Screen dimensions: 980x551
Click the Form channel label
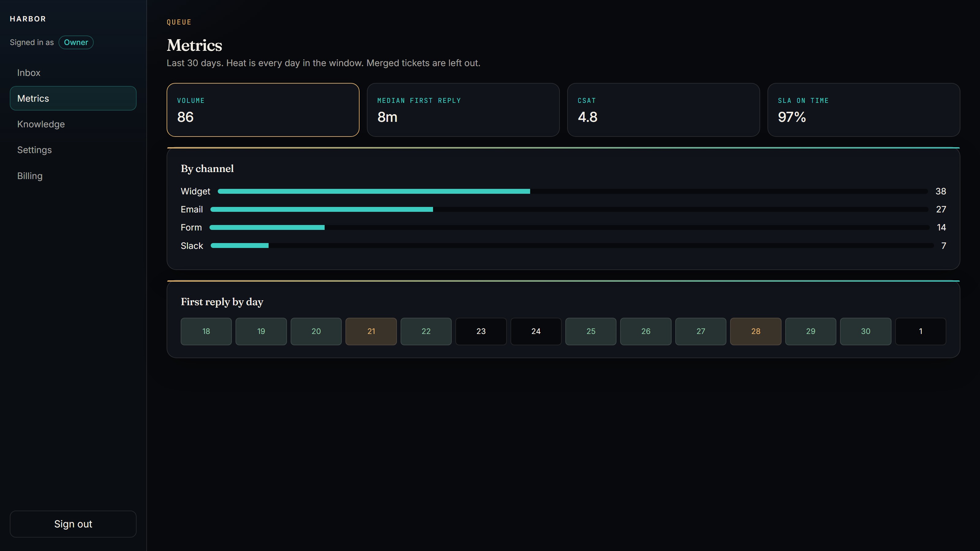191,227
